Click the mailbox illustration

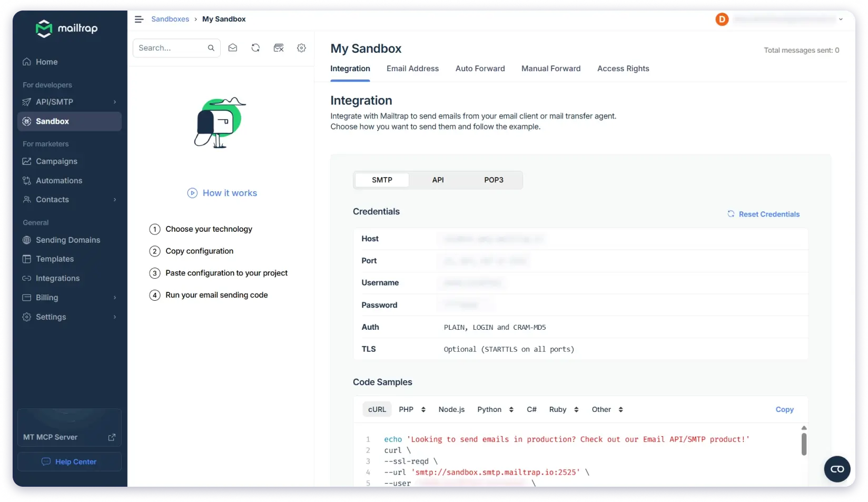click(x=220, y=123)
